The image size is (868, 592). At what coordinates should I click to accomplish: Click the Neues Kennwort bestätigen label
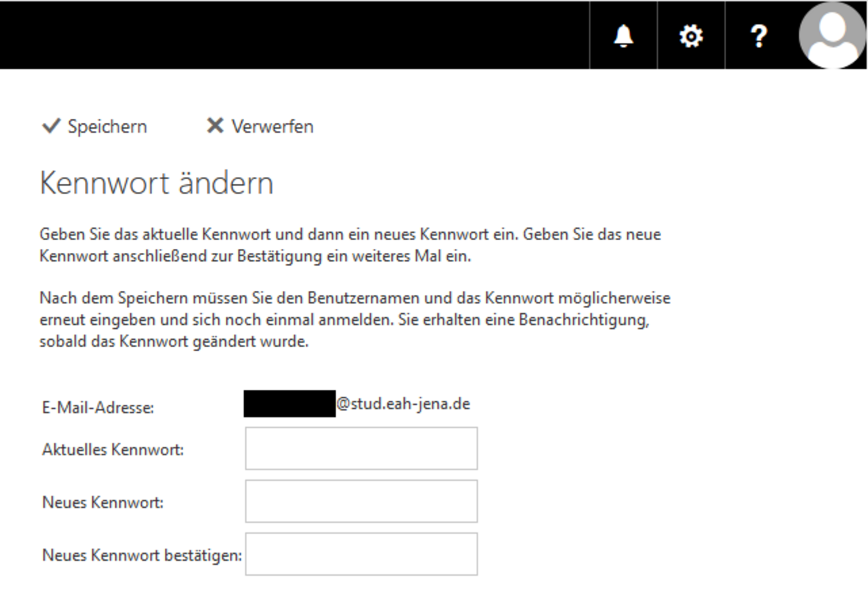[142, 555]
